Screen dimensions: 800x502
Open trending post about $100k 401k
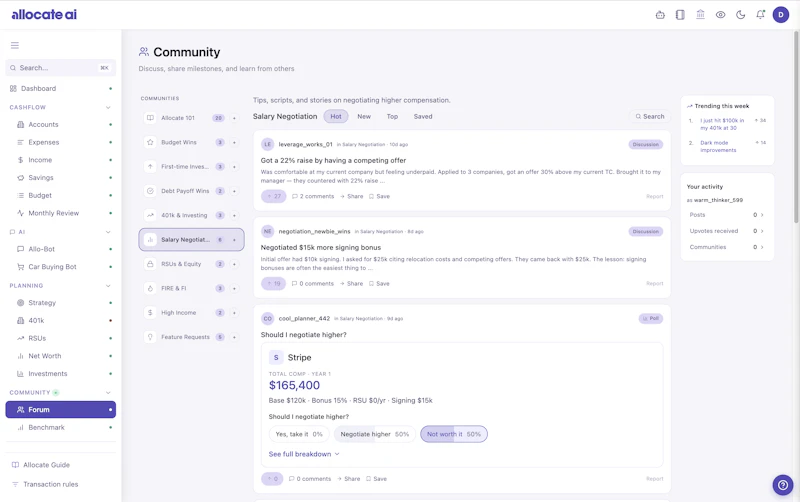tap(722, 124)
